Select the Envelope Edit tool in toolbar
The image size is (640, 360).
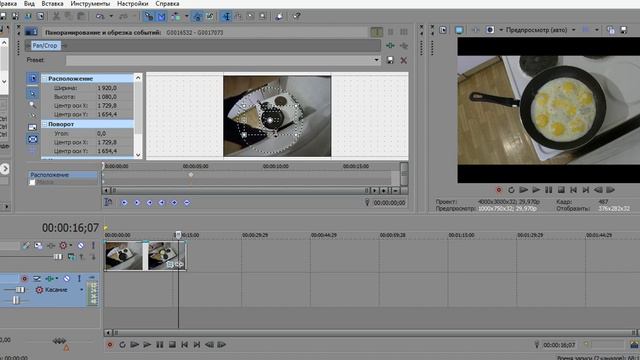tap(238, 16)
